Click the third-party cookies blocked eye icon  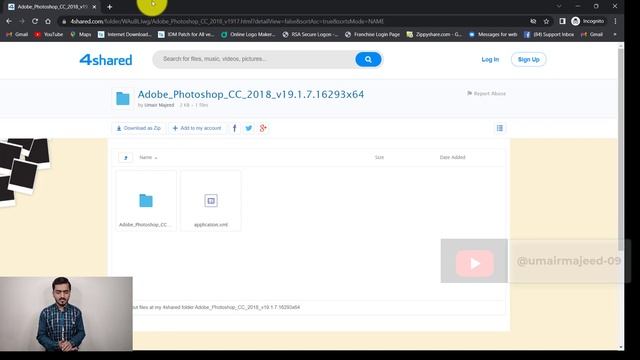533,21
